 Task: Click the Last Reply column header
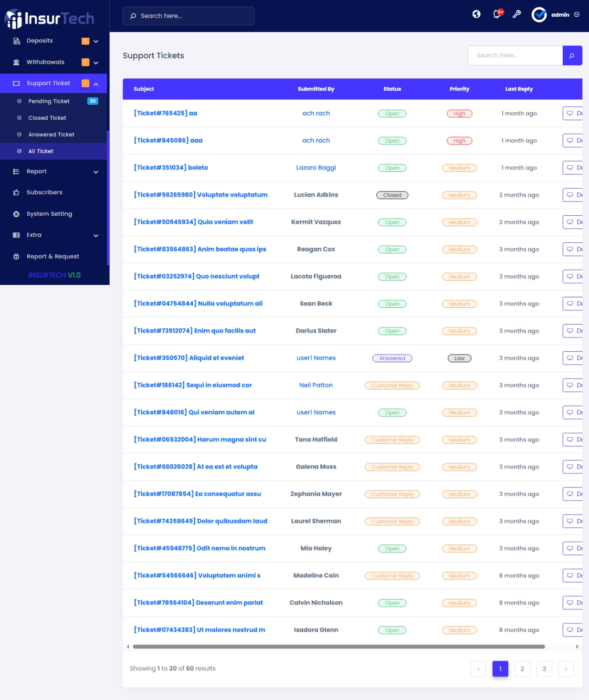click(x=519, y=89)
